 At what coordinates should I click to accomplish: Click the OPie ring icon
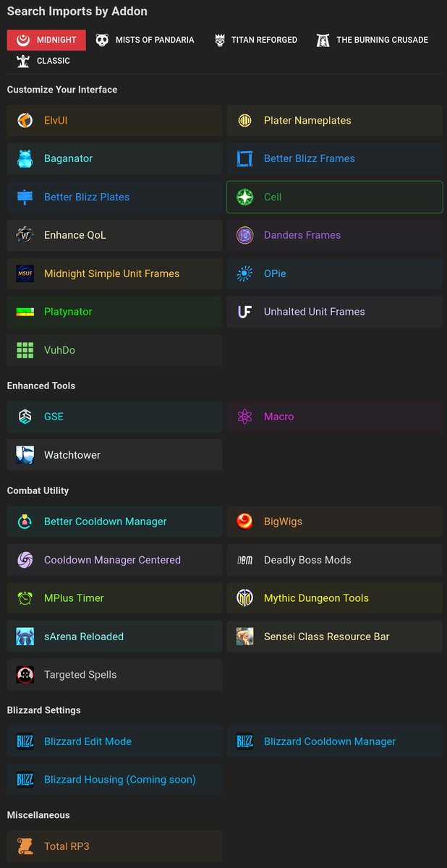(245, 274)
